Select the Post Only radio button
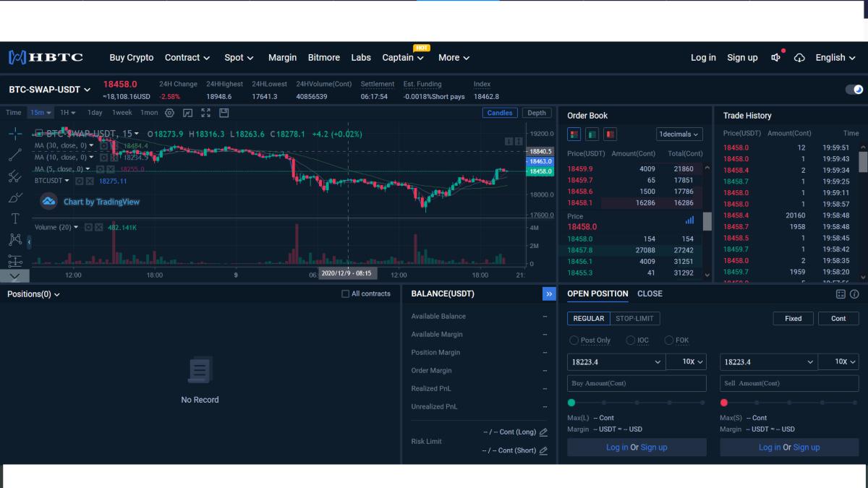Image resolution: width=868 pixels, height=488 pixels. 574,340
